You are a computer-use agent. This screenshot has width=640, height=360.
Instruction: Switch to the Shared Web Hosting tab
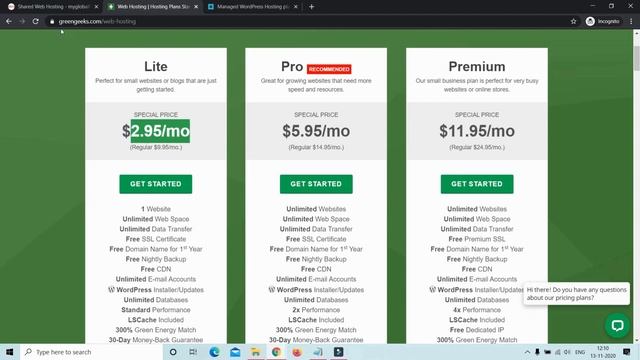click(52, 7)
